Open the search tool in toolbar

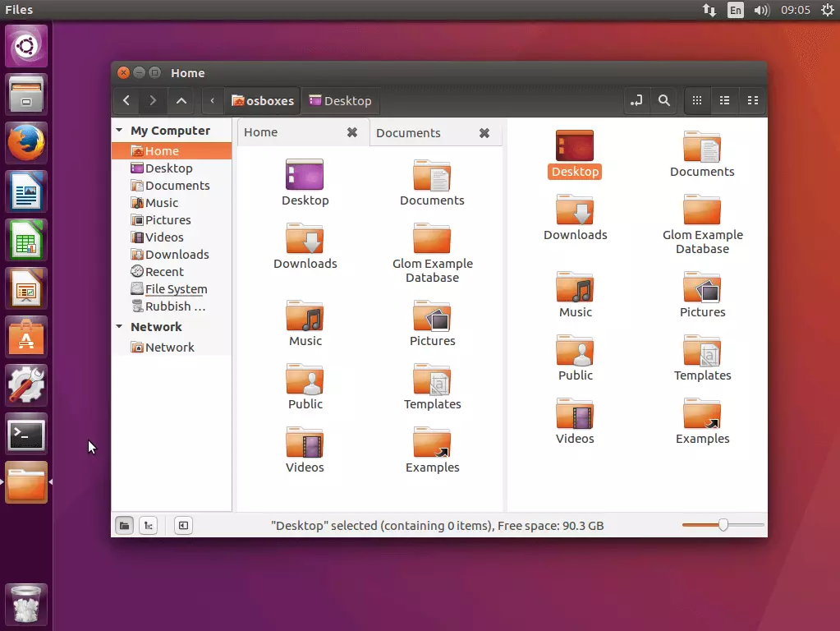(x=663, y=101)
